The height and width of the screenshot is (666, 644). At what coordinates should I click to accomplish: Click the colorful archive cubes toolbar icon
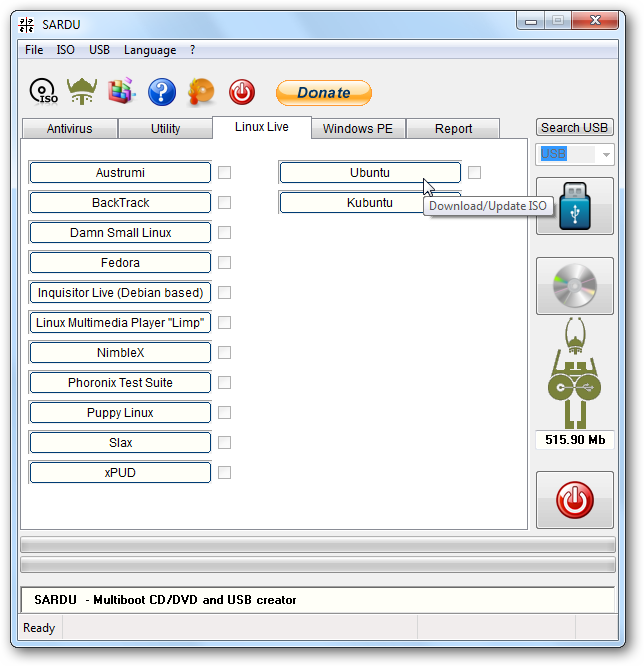(x=121, y=91)
